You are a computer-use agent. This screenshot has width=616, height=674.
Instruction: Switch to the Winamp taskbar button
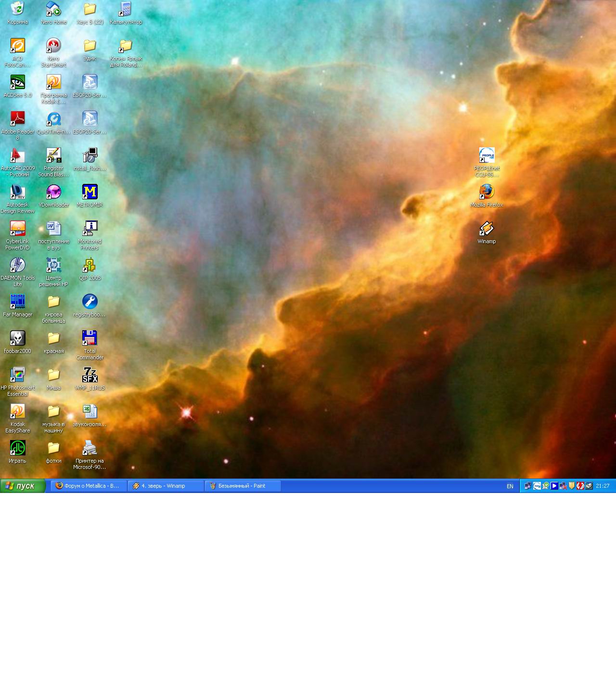166,486
